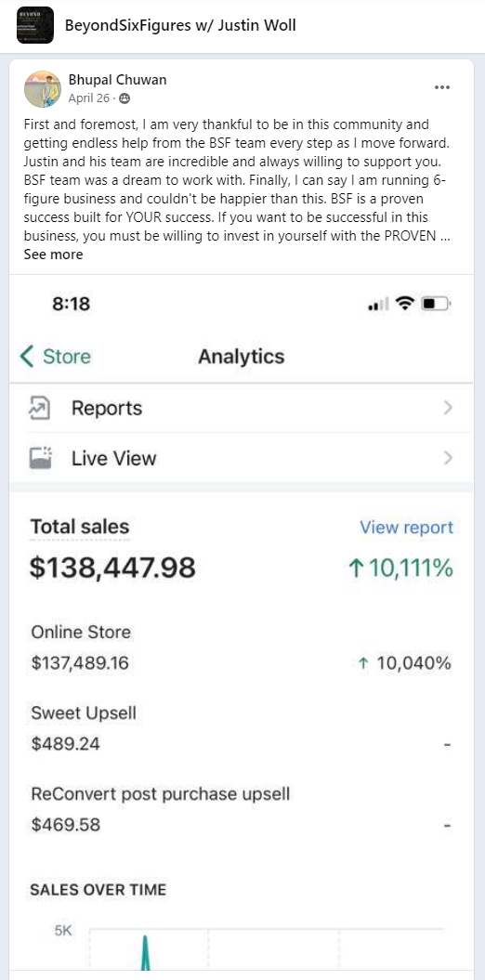Click the Live View icon
The width and height of the screenshot is (485, 980).
tap(40, 458)
